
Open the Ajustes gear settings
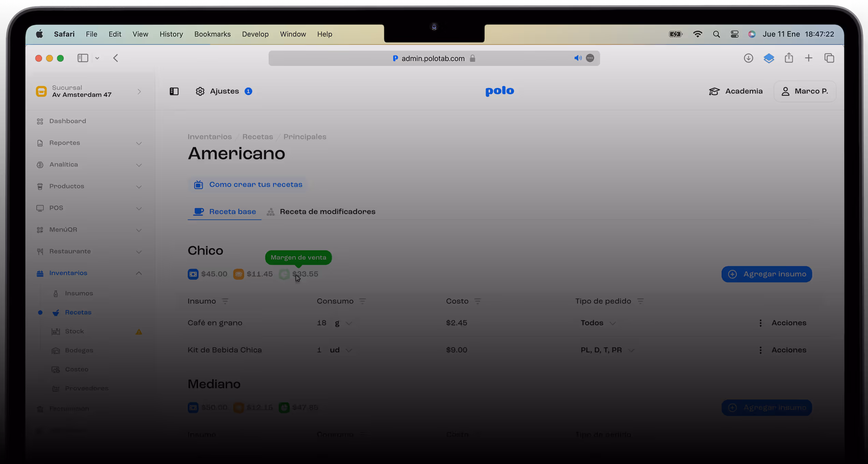click(x=200, y=91)
